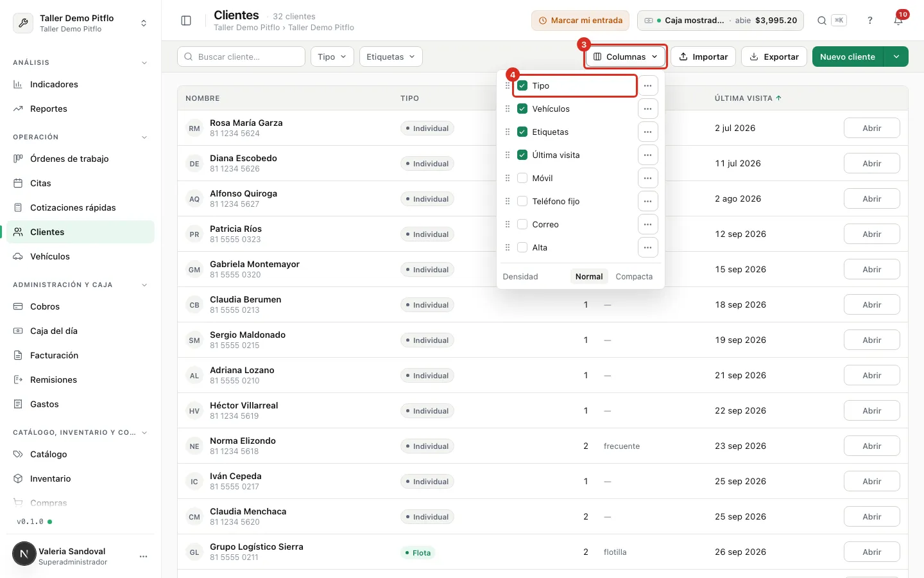Screen dimensions: 924x578
Task: Go to Órdenes de trabajo
Action: (x=81, y=159)
